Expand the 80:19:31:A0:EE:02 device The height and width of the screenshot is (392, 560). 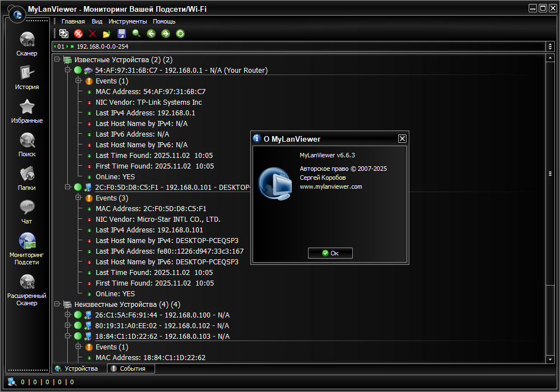click(68, 325)
